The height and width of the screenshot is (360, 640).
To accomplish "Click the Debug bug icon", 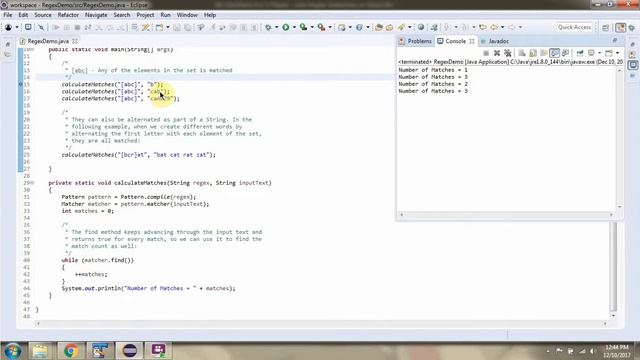I will tap(268, 27).
